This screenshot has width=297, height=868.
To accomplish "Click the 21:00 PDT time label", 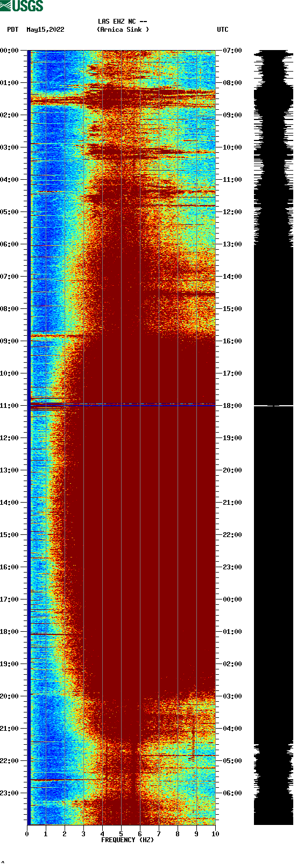I will [10, 729].
